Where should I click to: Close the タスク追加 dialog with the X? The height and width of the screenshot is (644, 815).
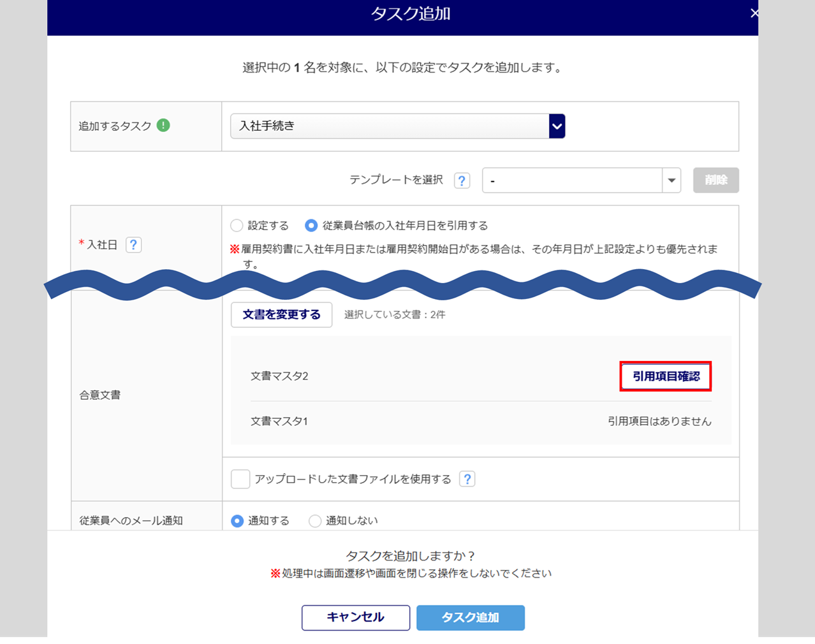tap(754, 13)
